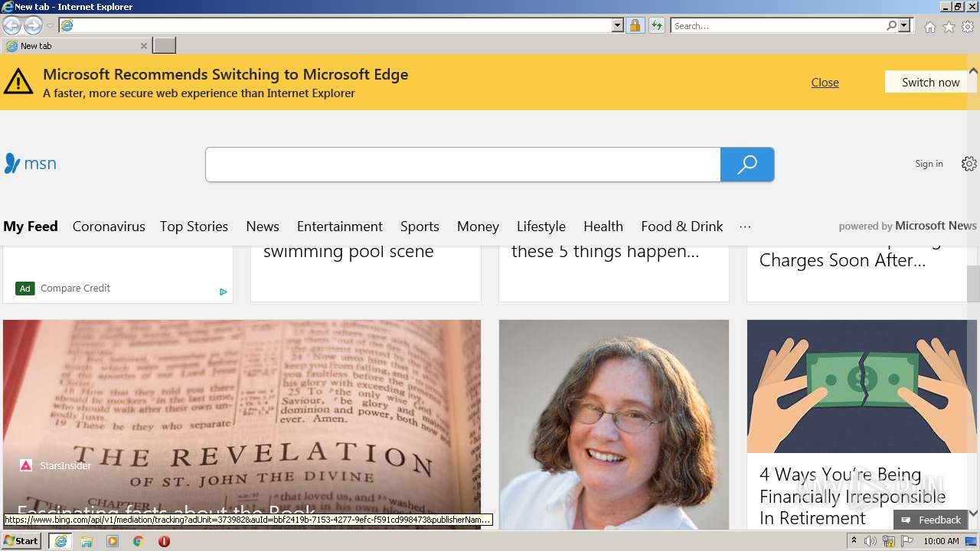The width and height of the screenshot is (980, 551).
Task: Select the 'New tab' browser tab
Action: pyautogui.click(x=75, y=46)
